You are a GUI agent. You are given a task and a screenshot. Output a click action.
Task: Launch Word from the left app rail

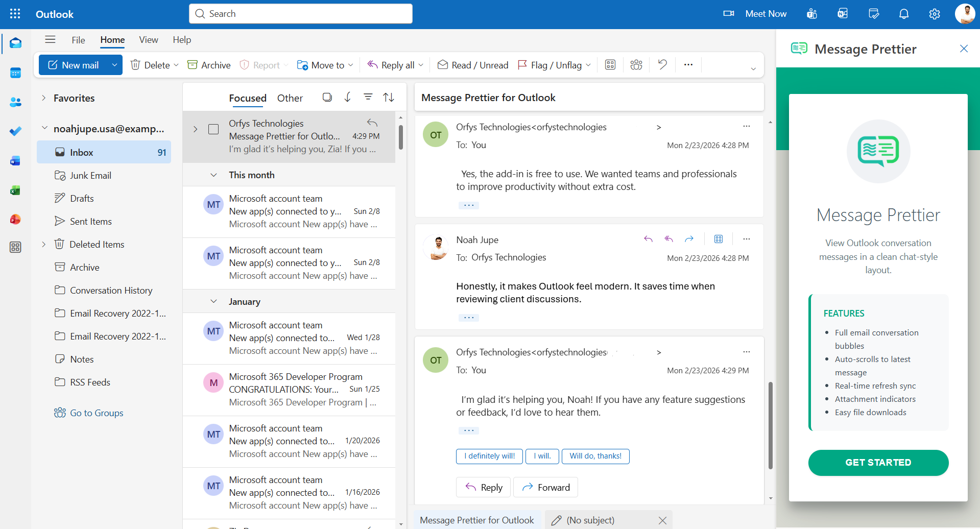(x=15, y=161)
